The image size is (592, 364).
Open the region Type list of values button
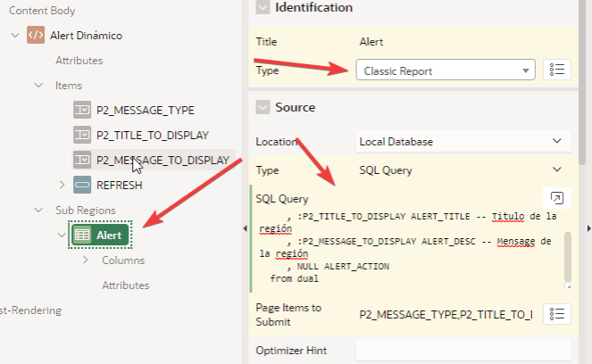point(556,70)
